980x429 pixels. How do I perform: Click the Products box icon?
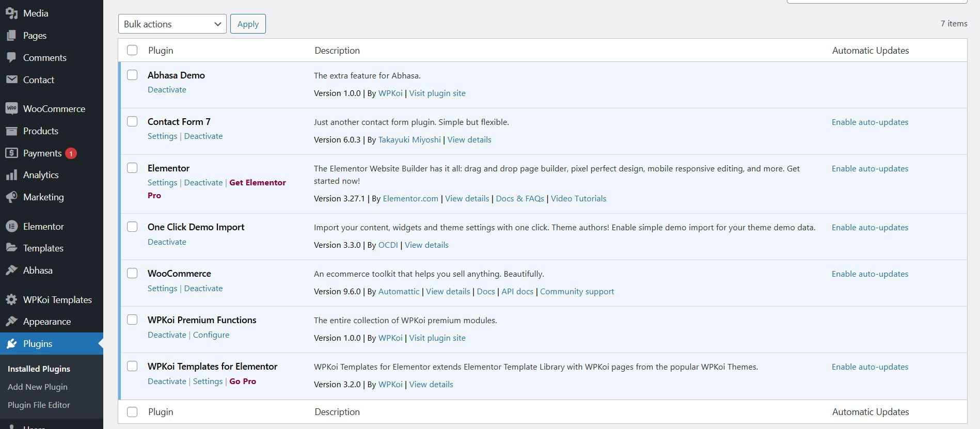(x=11, y=131)
